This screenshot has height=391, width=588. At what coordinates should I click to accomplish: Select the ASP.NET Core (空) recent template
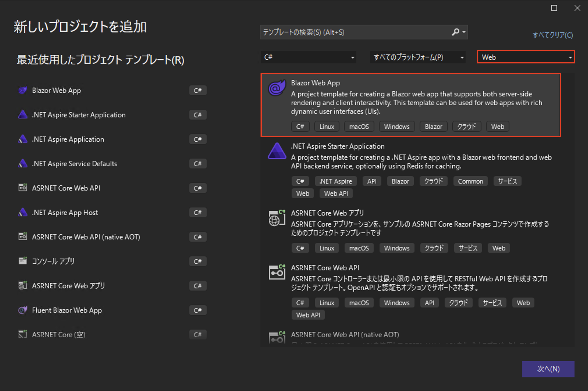pyautogui.click(x=59, y=335)
